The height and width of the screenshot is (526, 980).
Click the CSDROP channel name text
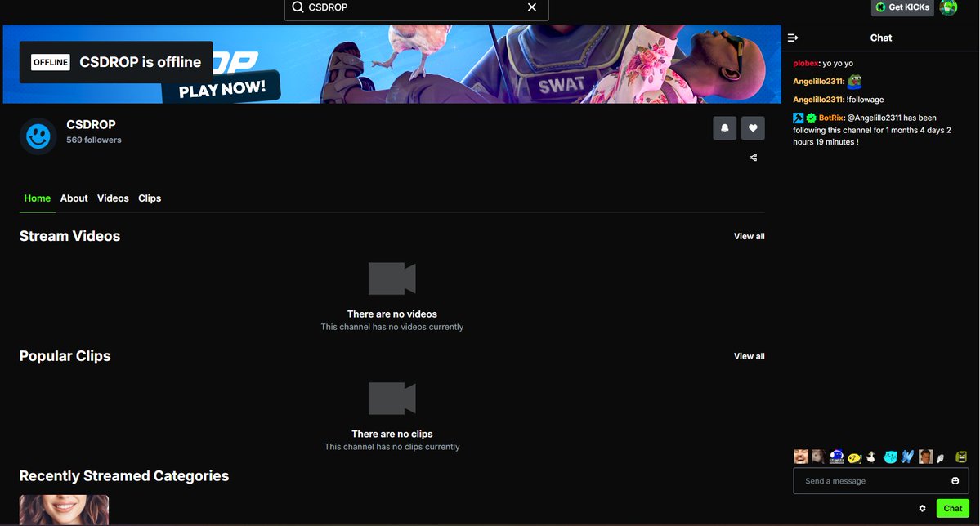coord(91,124)
